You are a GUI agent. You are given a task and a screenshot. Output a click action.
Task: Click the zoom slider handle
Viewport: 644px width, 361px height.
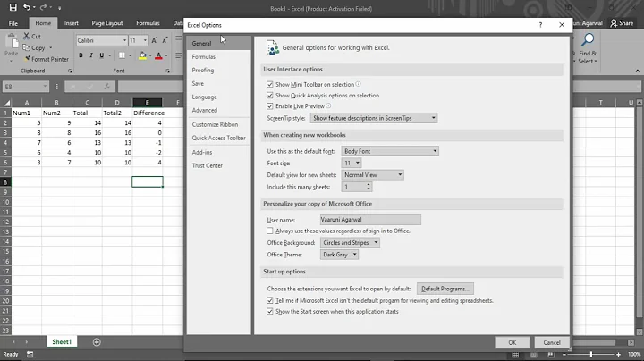[591, 354]
